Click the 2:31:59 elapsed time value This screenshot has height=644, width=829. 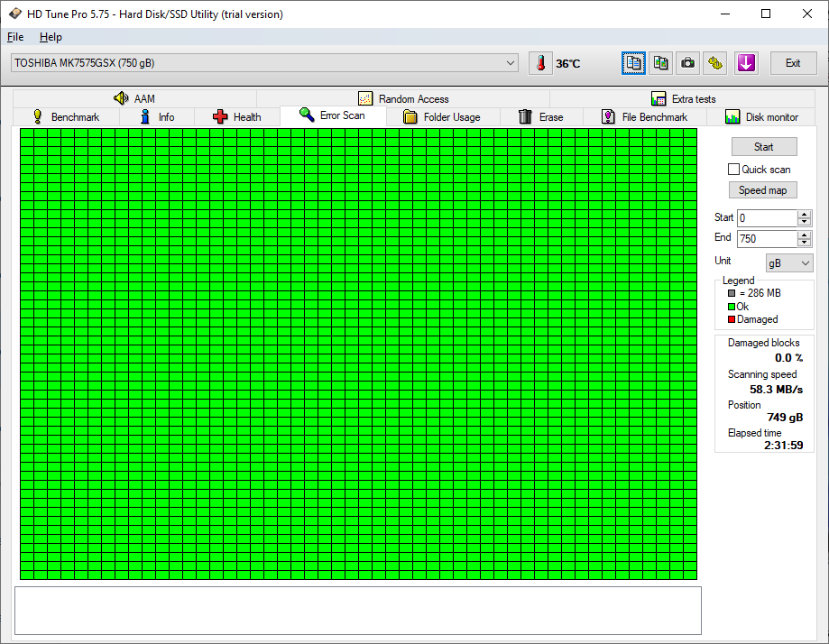coord(784,446)
